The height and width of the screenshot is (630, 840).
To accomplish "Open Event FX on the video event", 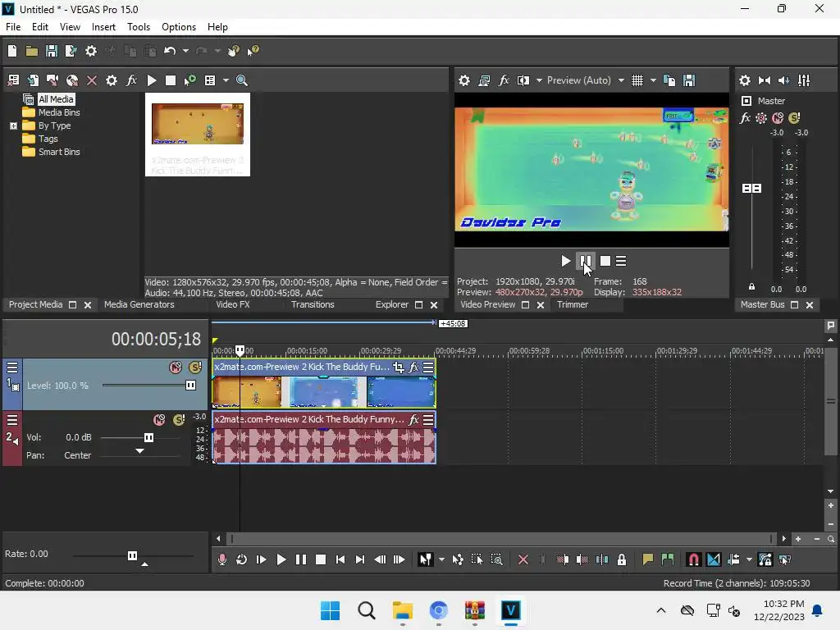I will (413, 367).
